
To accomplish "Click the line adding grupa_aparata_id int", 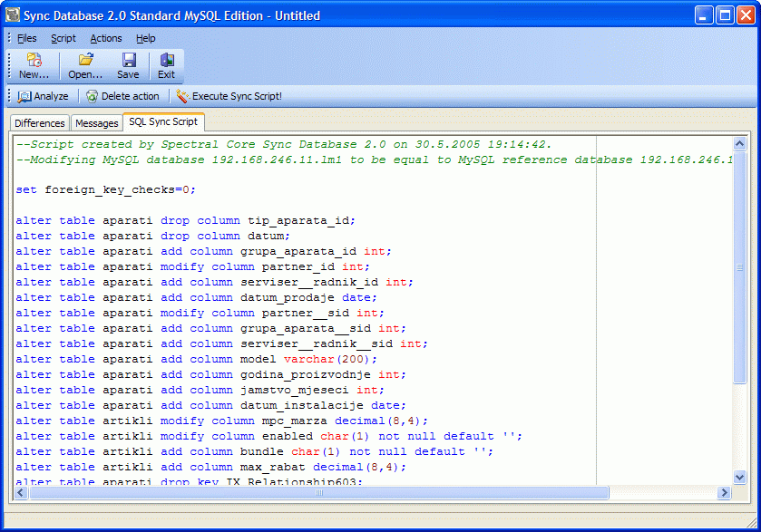I will pos(203,252).
